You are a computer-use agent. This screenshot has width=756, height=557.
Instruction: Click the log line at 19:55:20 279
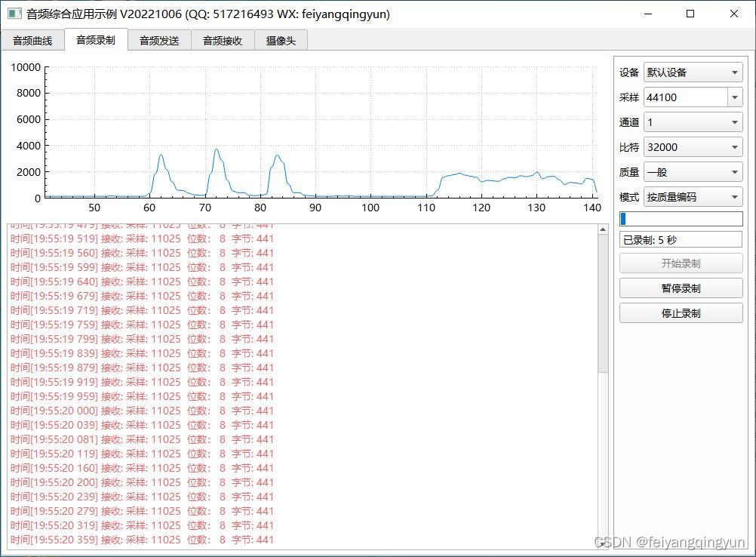(x=143, y=511)
